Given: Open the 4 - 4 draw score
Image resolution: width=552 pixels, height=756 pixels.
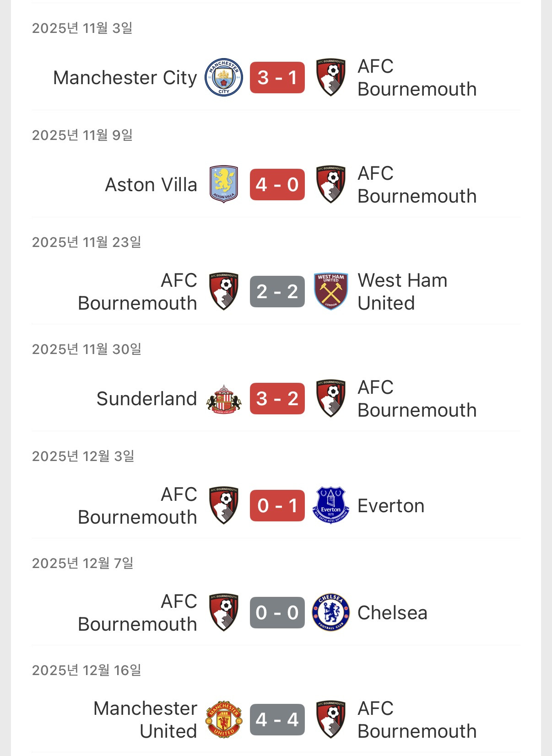Looking at the screenshot, I should coord(277,719).
